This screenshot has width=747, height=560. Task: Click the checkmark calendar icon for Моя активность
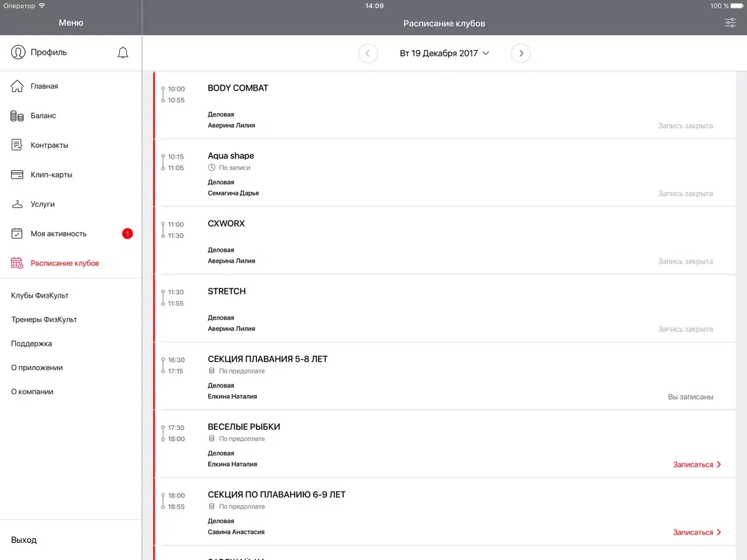[x=17, y=234]
